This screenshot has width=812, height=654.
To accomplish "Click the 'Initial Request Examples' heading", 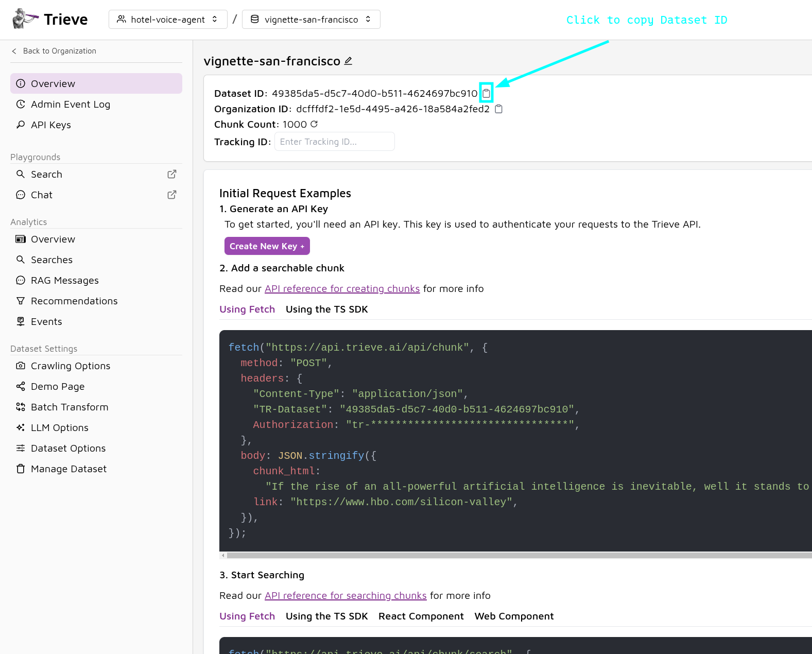I will coord(285,193).
